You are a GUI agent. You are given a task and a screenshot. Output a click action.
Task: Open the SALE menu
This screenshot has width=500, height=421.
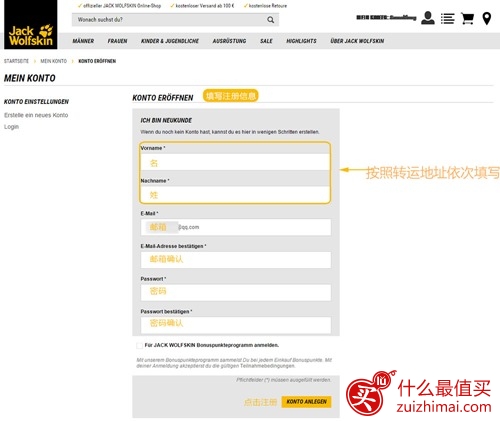pos(266,41)
